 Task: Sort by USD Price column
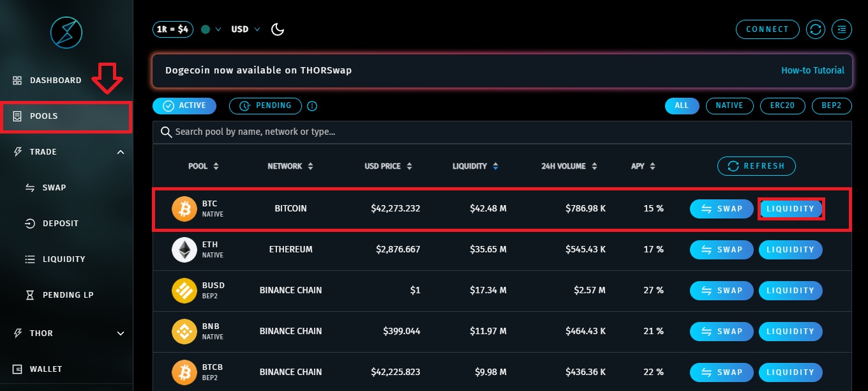pos(389,166)
